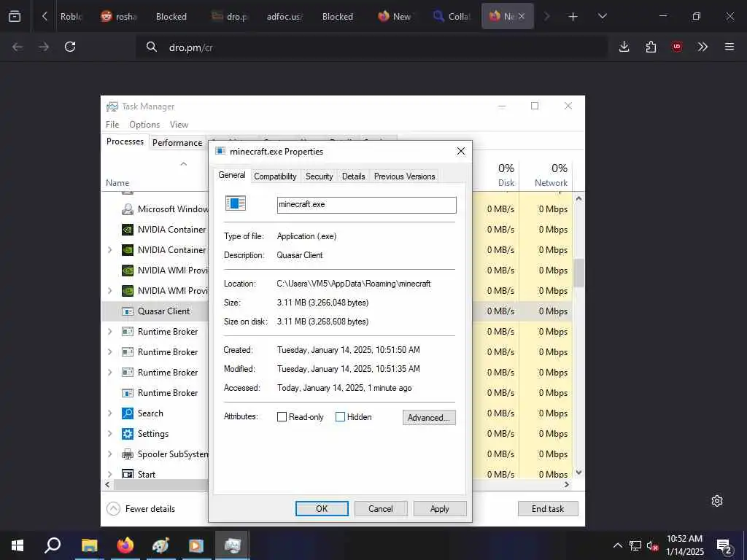
Task: Open Windows taskbar search
Action: (x=53, y=545)
